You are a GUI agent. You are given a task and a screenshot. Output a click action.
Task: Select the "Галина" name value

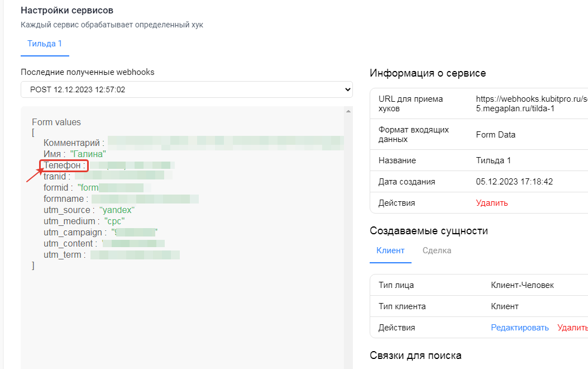[x=88, y=154]
